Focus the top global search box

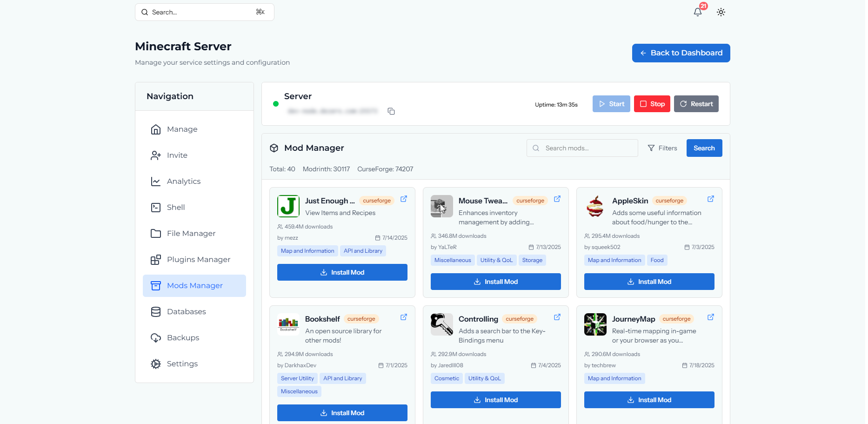205,12
